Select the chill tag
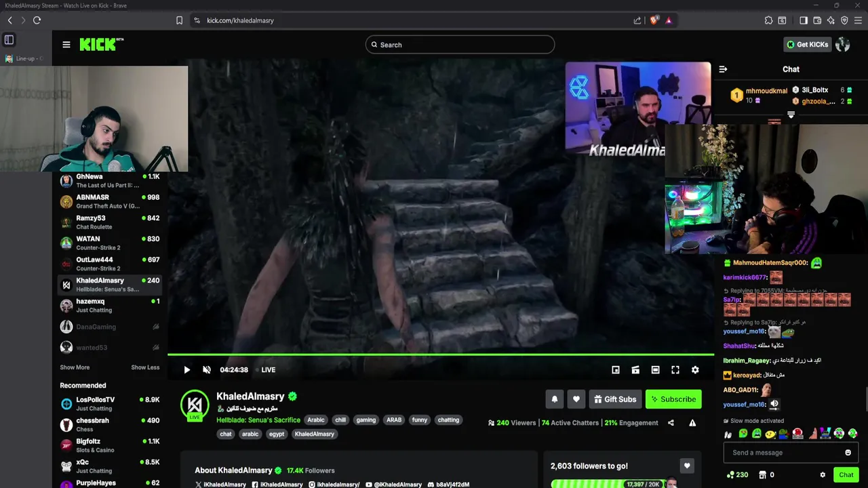This screenshot has width=868, height=488. [340, 420]
